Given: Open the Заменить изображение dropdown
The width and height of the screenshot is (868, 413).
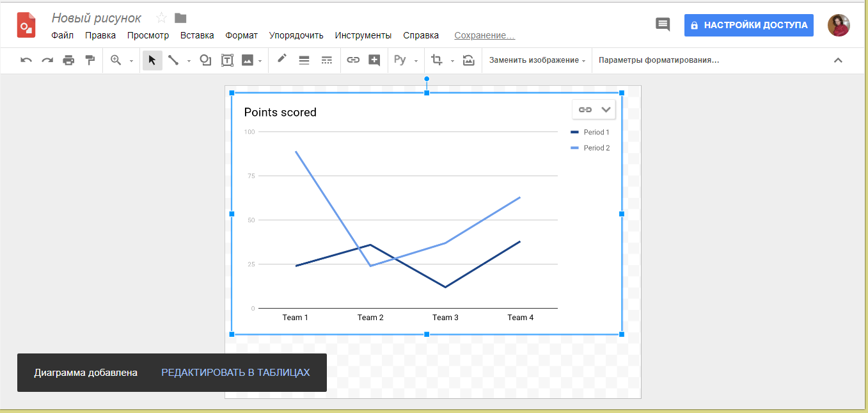Looking at the screenshot, I should pos(537,60).
